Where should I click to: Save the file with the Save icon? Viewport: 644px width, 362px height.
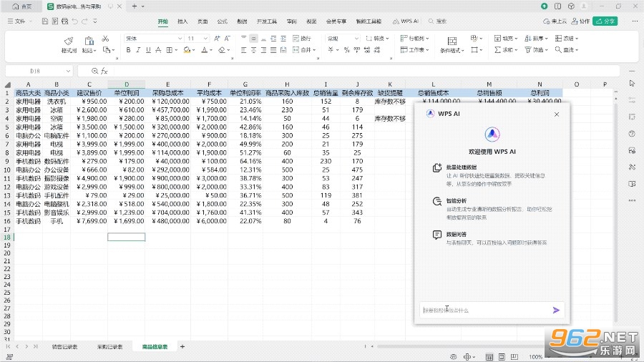(45, 21)
